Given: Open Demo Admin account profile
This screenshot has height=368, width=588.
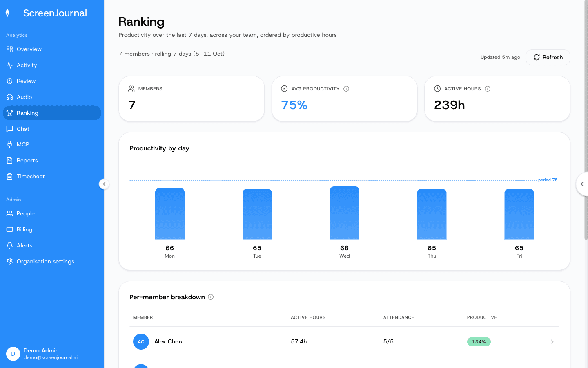Looking at the screenshot, I should tap(52, 354).
